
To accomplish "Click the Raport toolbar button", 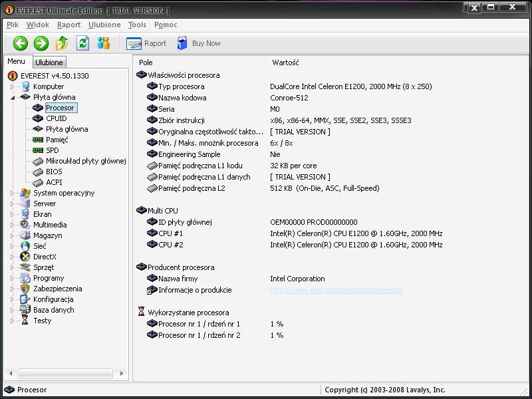I will 146,43.
